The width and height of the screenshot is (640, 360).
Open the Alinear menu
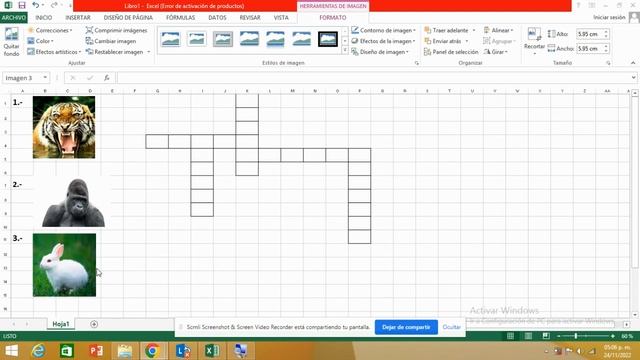[499, 30]
